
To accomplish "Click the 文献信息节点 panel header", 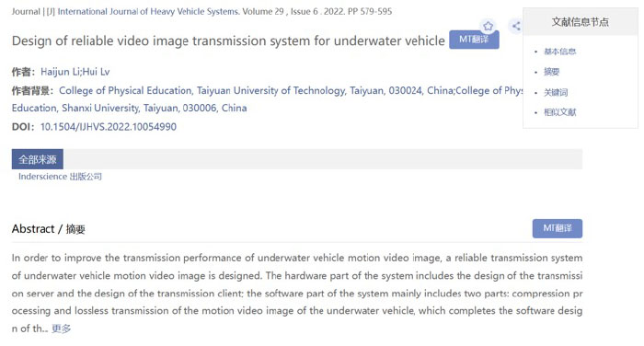I will click(580, 22).
